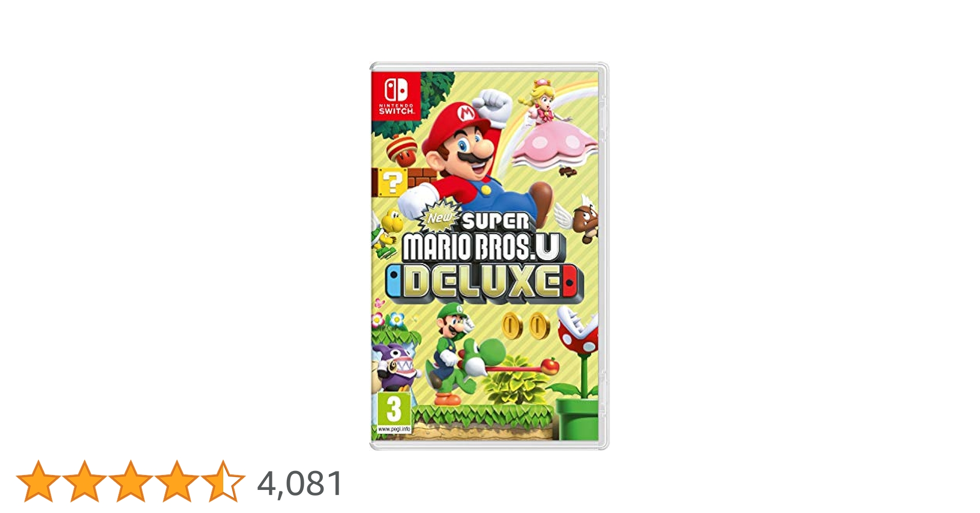
Task: Click the DELUXE title logo
Action: click(x=485, y=281)
